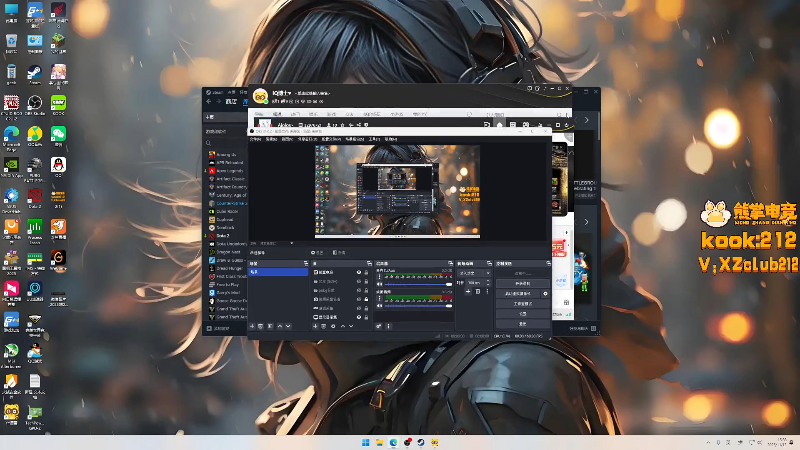Pop out the Controls dock

[548, 263]
